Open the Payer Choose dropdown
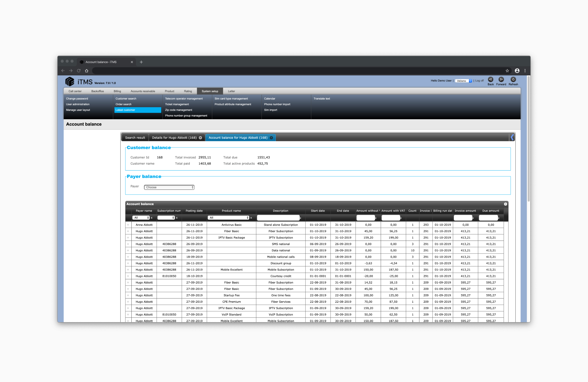 point(169,187)
